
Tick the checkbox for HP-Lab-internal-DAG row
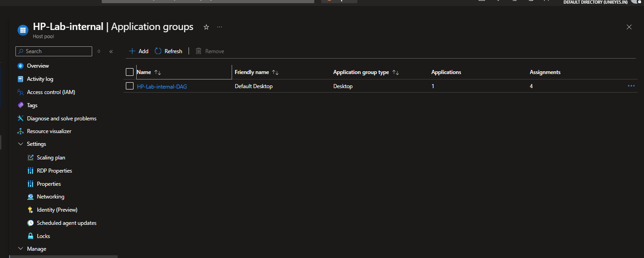pos(129,86)
